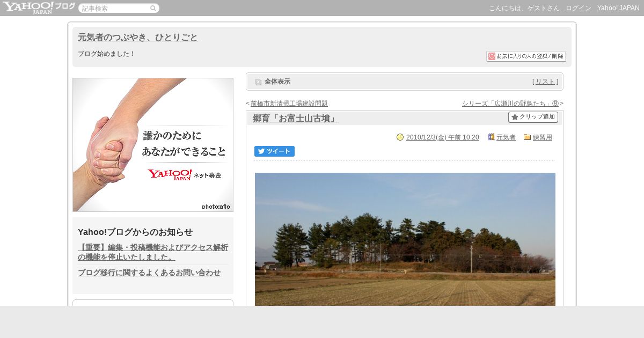Viewport: 644px width, 338px height.
Task: Open the ログイン link
Action: 579,8
